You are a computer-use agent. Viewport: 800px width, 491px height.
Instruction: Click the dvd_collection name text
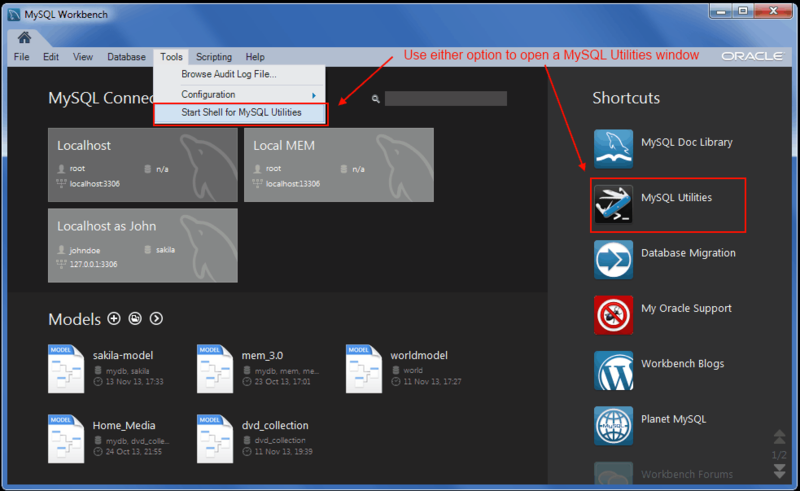coord(275,425)
